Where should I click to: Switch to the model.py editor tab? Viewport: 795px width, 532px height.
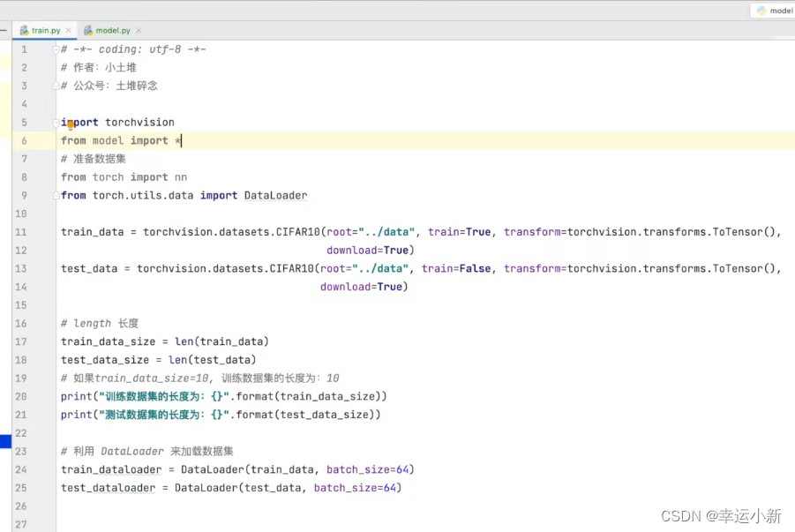[112, 31]
